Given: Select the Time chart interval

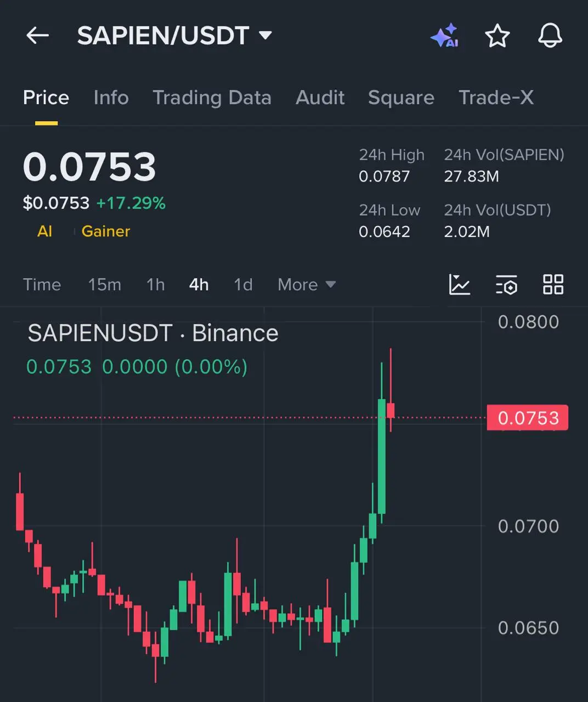Looking at the screenshot, I should pos(42,285).
